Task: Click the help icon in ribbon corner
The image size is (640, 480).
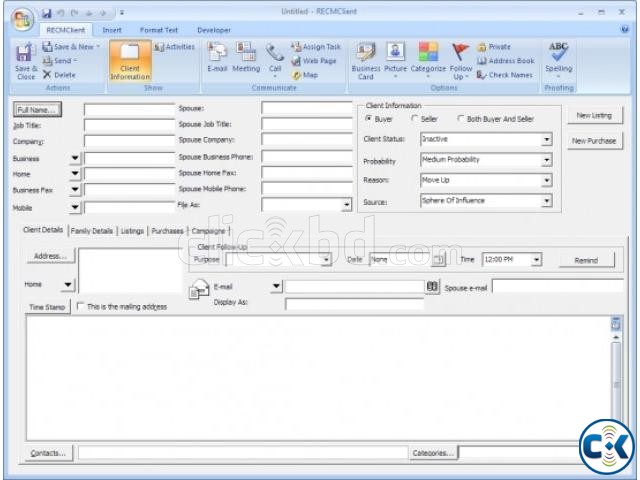Action: [624, 29]
